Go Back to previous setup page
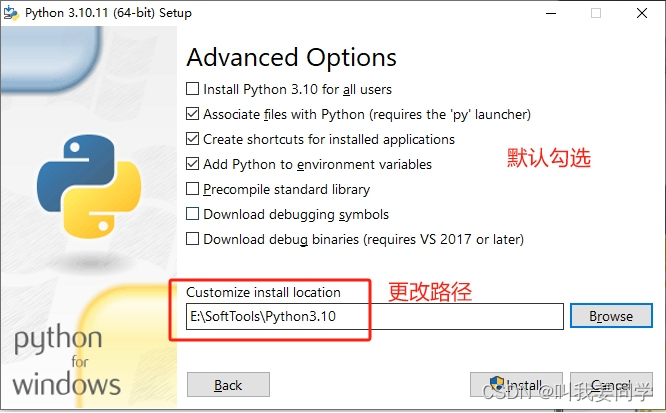Viewport: 666px width, 413px height. [228, 385]
